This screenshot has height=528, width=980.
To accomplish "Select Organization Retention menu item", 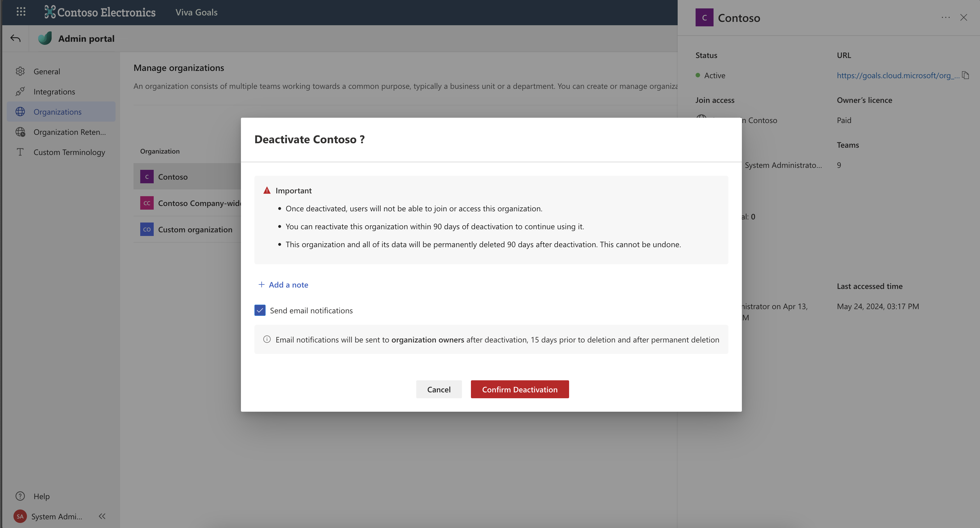I will coord(69,132).
